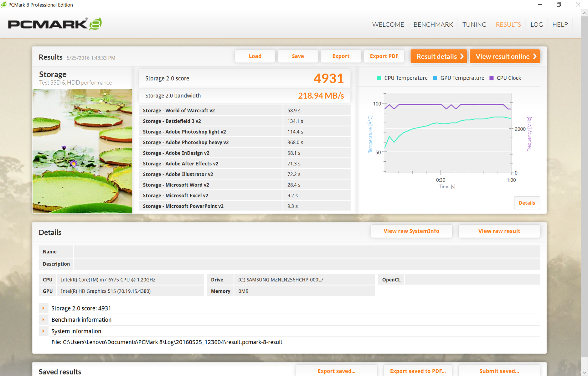Click View result online
Image resolution: width=588 pixels, height=376 pixels.
point(505,56)
